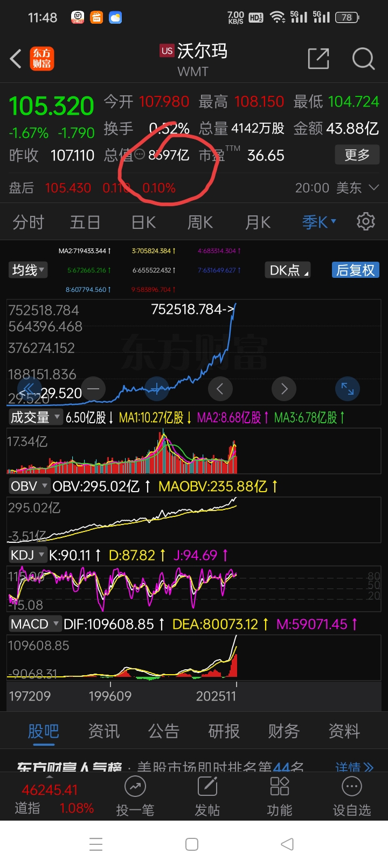This screenshot has width=388, height=868.
Task: Open the 季K period dropdown
Action: pos(319,222)
